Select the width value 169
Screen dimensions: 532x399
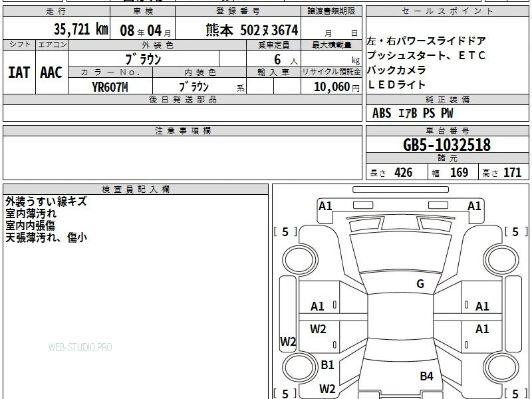click(459, 173)
